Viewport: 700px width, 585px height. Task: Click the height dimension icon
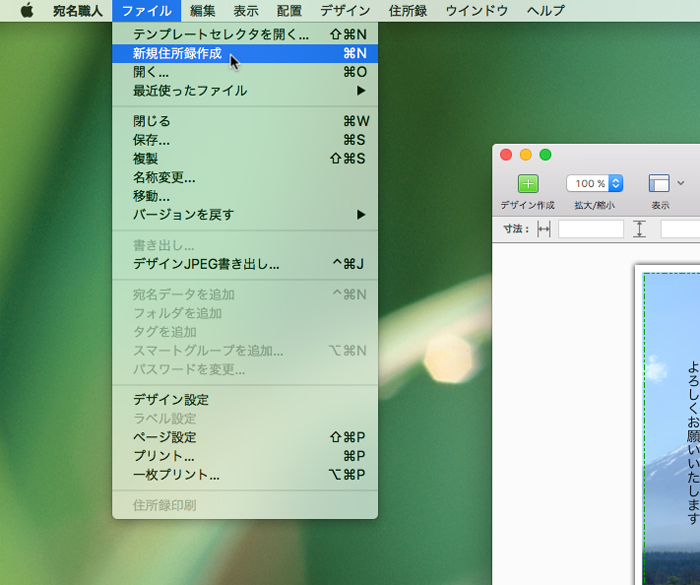pyautogui.click(x=640, y=229)
